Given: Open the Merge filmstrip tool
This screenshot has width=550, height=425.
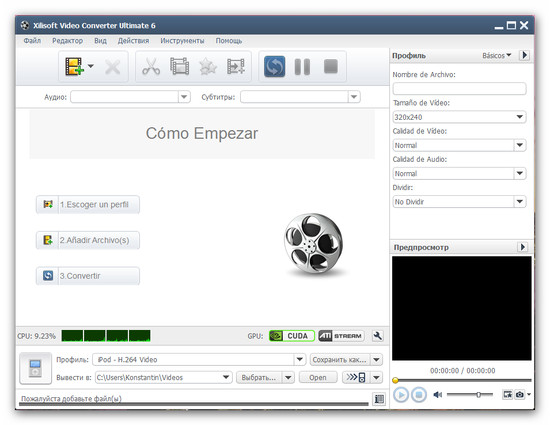Looking at the screenshot, I should point(180,66).
